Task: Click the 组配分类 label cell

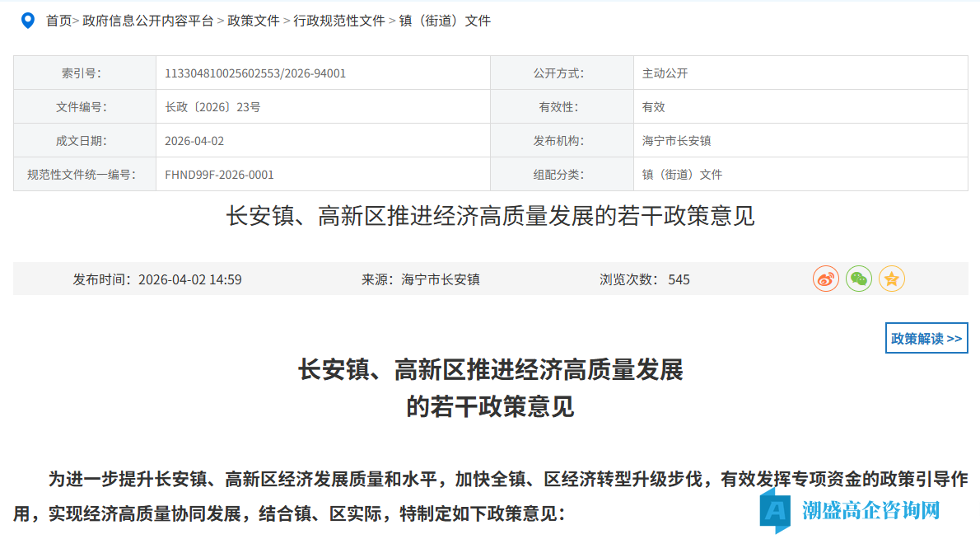Action: (x=562, y=175)
